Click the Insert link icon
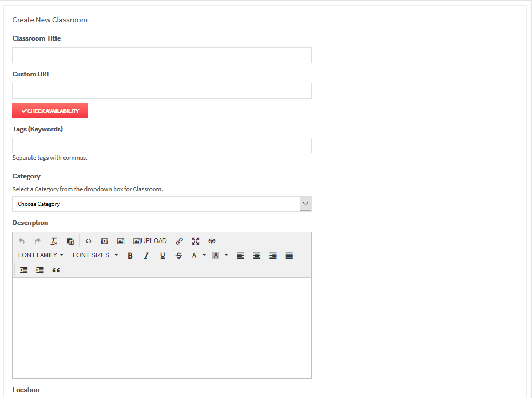Screen dimensions: 532x398 tap(179, 241)
